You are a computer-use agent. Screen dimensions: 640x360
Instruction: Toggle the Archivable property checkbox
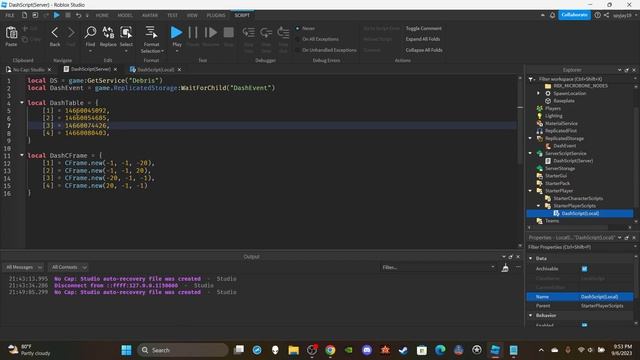[584, 269]
